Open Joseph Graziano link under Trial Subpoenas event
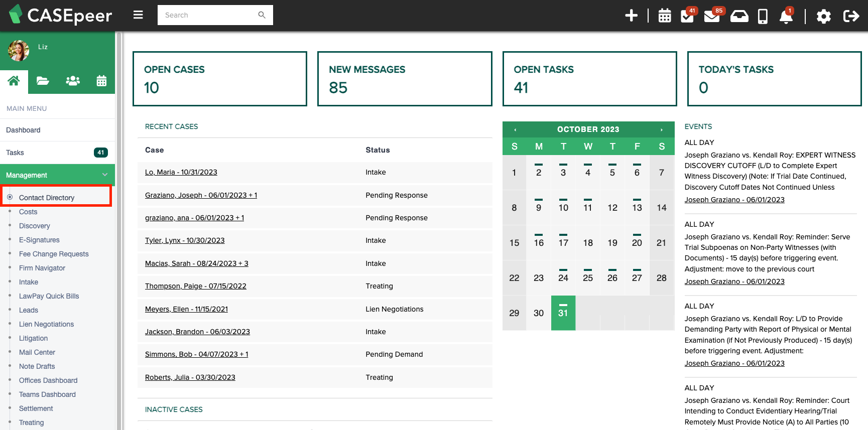This screenshot has height=430, width=868. coord(734,281)
